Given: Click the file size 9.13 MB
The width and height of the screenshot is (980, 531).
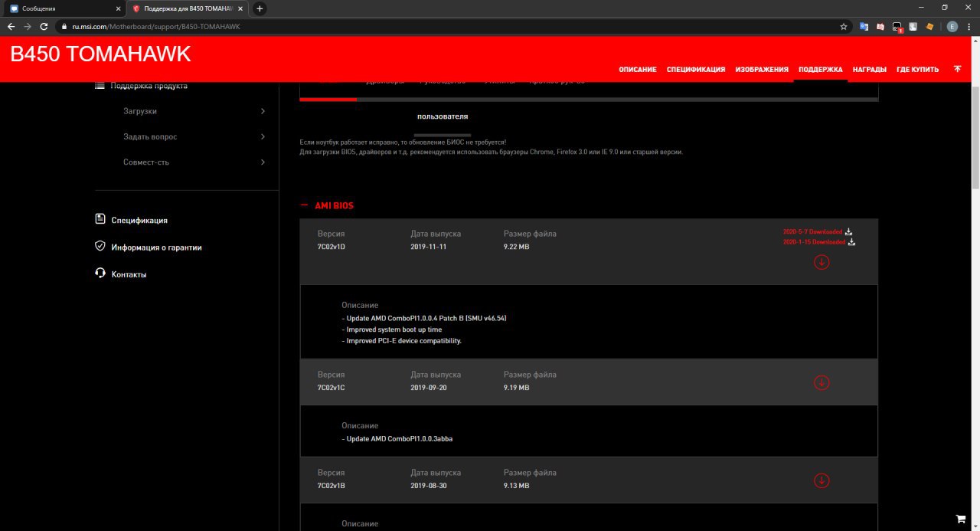Looking at the screenshot, I should [x=516, y=486].
